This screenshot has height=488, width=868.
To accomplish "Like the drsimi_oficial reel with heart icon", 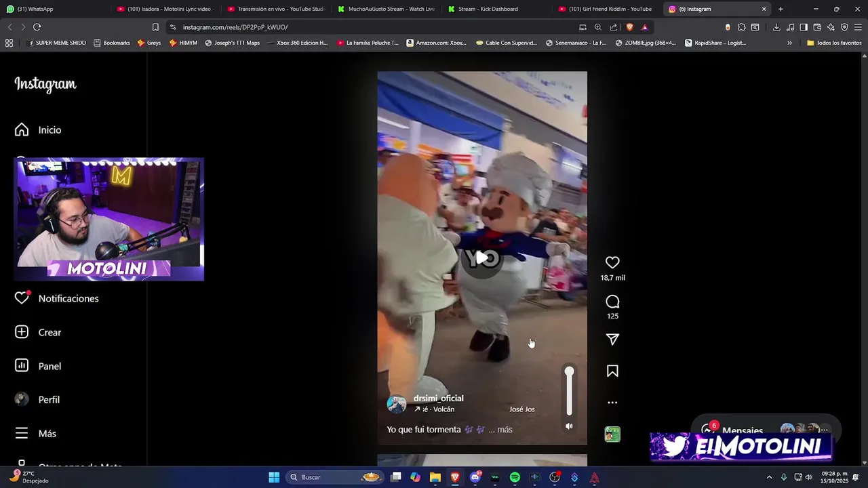I will click(612, 262).
